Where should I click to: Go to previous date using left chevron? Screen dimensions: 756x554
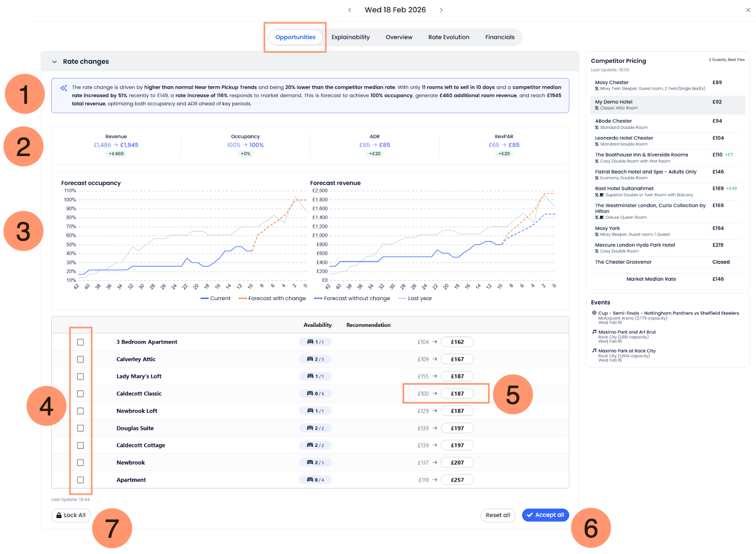350,10
